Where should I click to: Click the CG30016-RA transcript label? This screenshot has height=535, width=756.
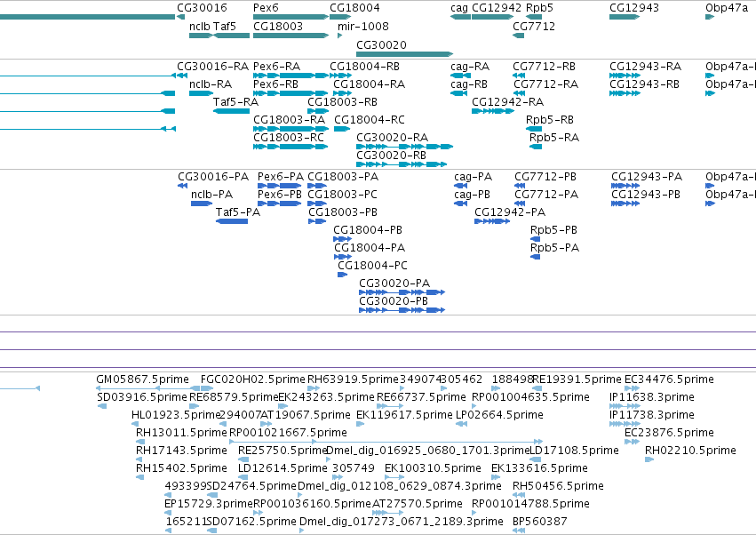(212, 66)
